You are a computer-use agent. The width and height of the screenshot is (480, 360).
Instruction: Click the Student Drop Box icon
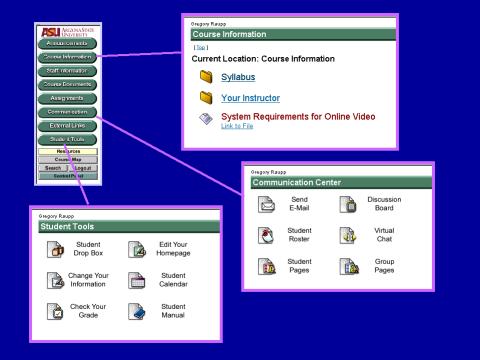[55, 249]
